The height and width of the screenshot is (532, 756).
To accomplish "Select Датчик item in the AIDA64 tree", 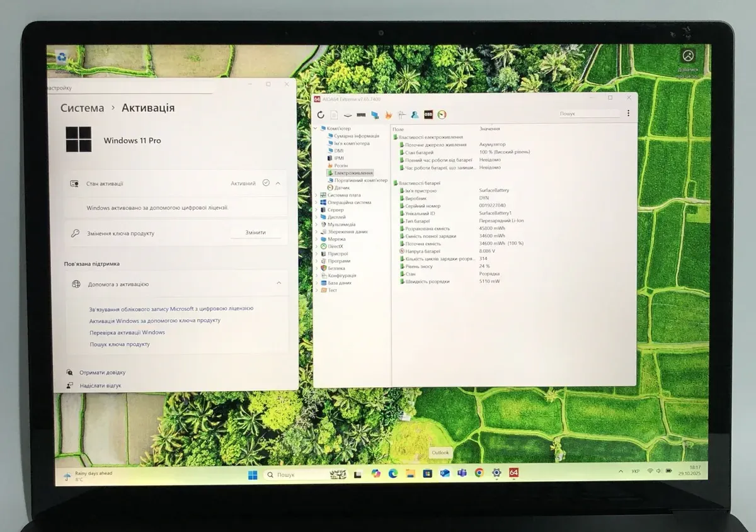I will (341, 188).
